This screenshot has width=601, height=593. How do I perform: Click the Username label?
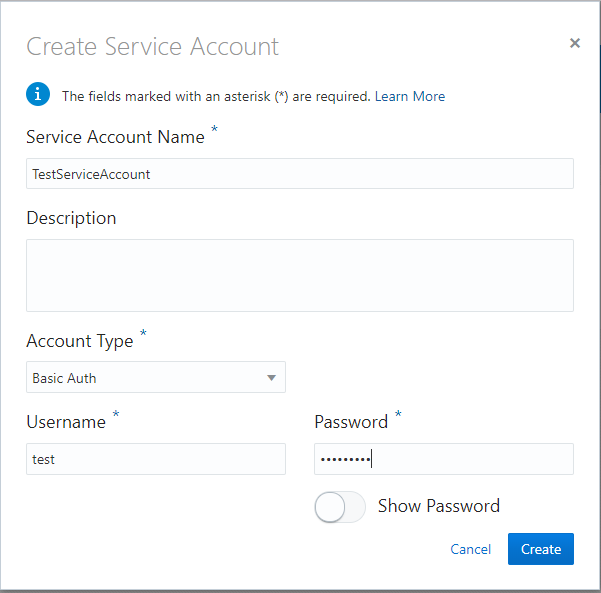(x=66, y=422)
